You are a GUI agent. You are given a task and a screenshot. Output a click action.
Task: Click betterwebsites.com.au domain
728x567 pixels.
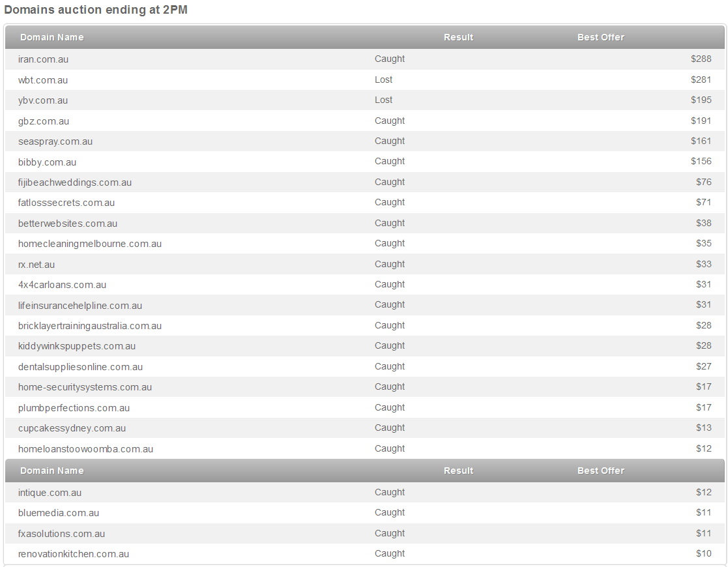68,224
